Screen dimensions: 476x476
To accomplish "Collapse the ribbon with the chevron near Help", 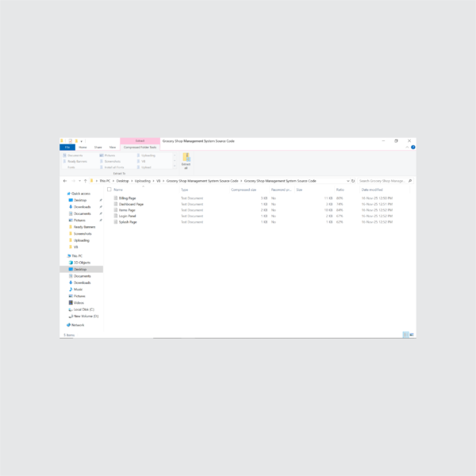I will (x=407, y=148).
